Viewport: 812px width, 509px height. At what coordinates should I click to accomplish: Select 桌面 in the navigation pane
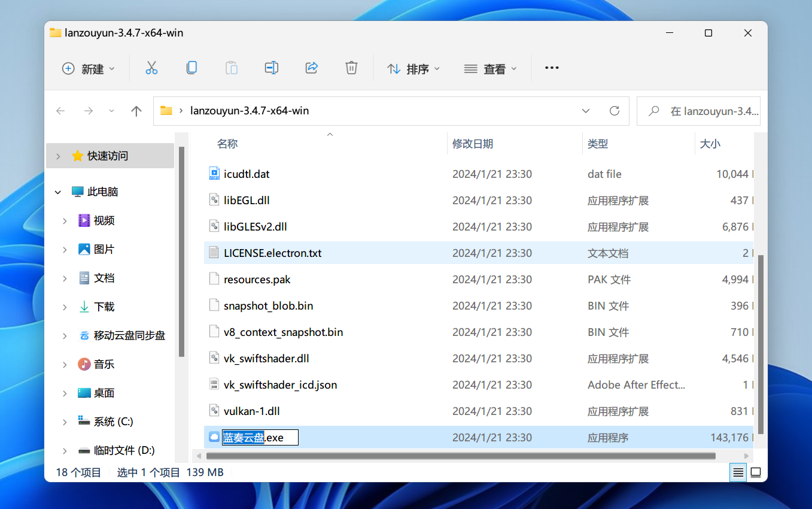click(104, 393)
